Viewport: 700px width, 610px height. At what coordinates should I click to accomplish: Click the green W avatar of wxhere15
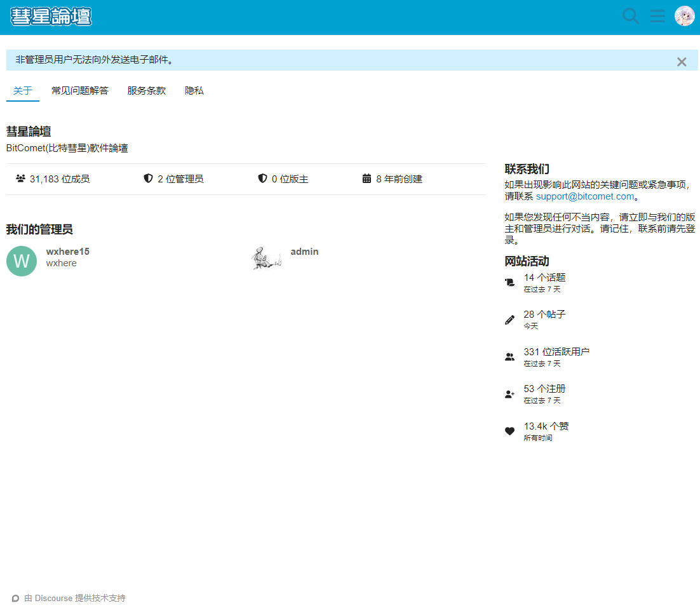coord(22,261)
